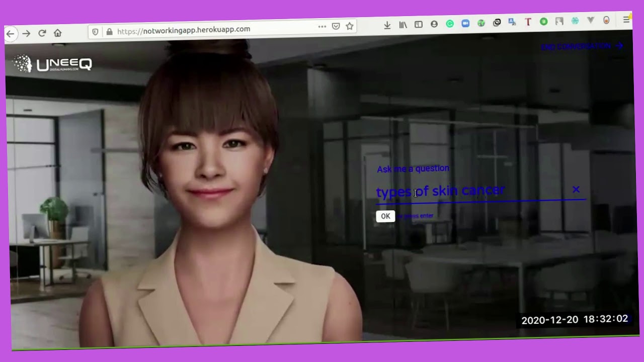The height and width of the screenshot is (362, 644).
Task: View site info via the padlock icon
Action: pos(109,31)
